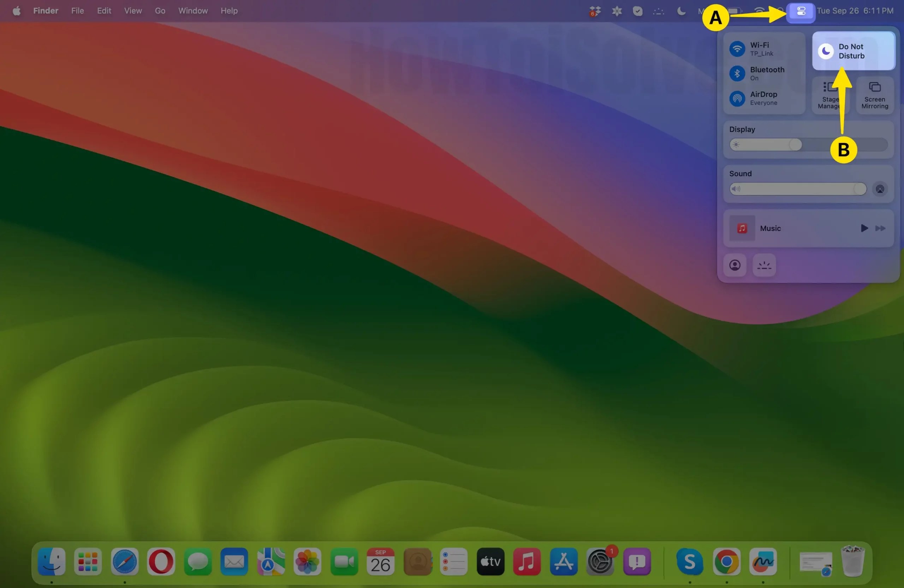
Task: Select the Finder menu item
Action: pos(45,11)
